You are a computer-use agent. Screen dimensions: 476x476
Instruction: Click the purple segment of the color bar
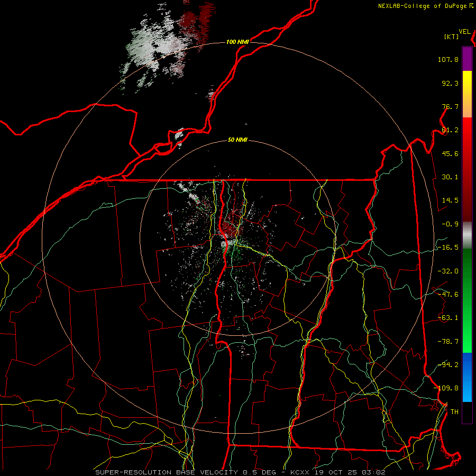tap(467, 59)
